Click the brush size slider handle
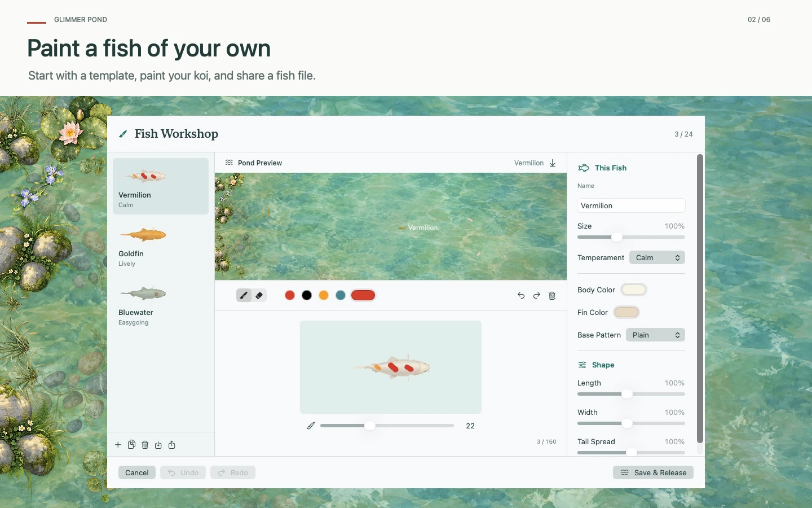 (370, 426)
